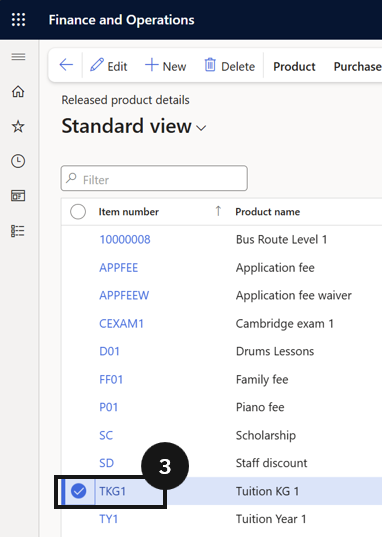Select the Drums Lessons cell

275,351
